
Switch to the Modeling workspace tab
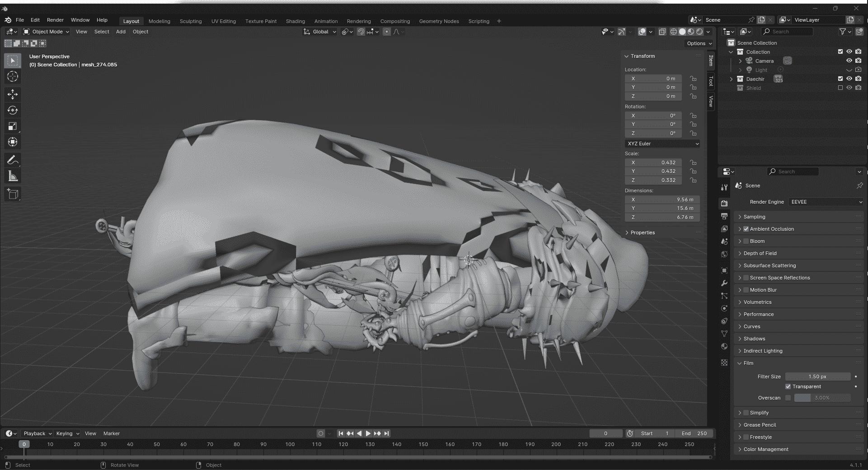pos(159,21)
